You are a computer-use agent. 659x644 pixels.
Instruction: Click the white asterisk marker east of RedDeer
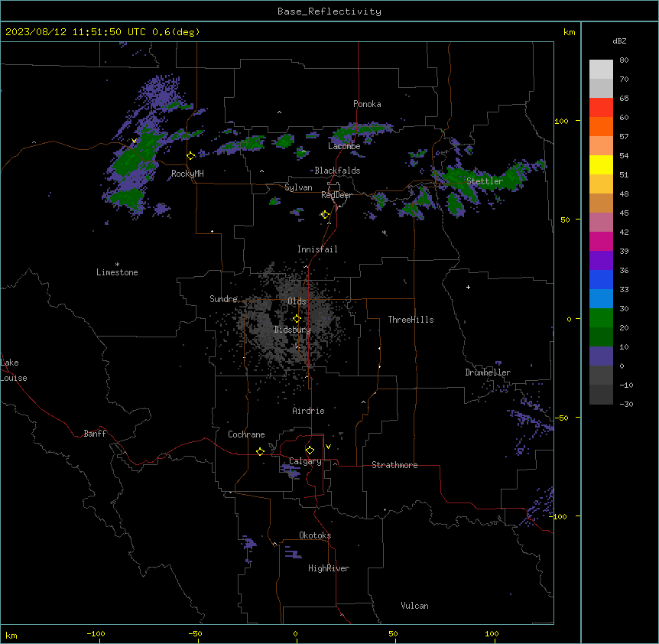(384, 233)
